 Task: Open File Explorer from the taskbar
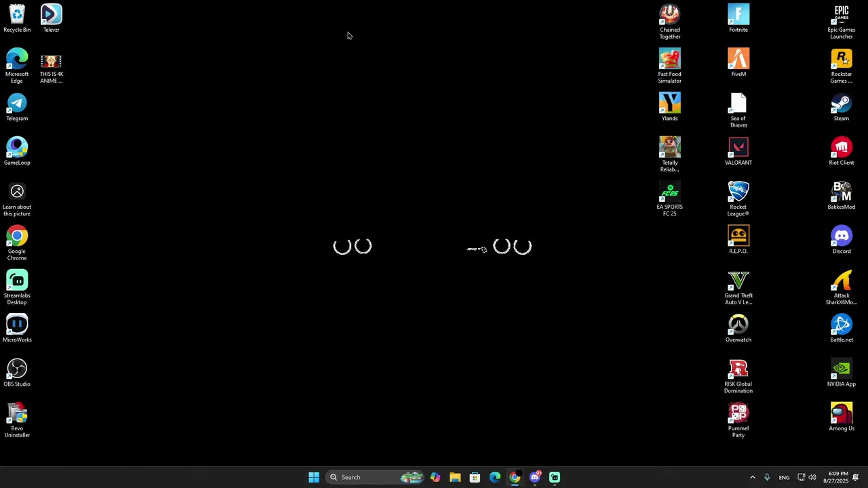[x=455, y=477]
